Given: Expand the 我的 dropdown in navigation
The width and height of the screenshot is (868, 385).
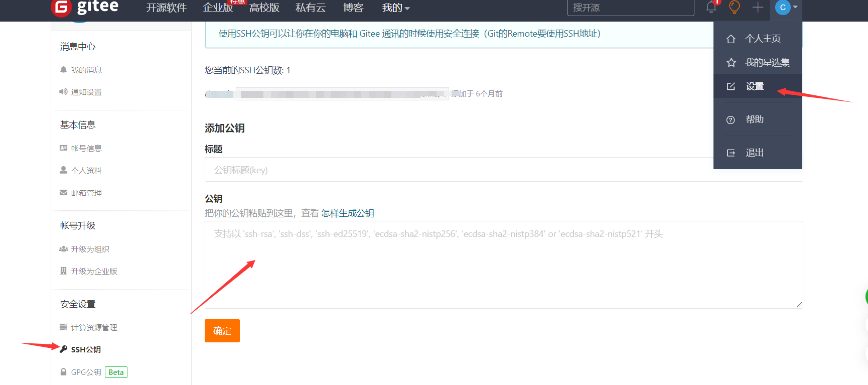Looking at the screenshot, I should tap(396, 8).
